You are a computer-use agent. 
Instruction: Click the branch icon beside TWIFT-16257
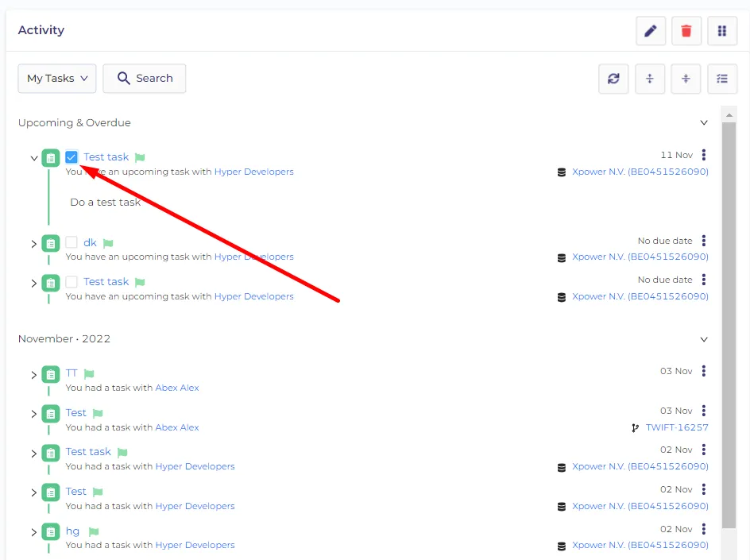[636, 428]
